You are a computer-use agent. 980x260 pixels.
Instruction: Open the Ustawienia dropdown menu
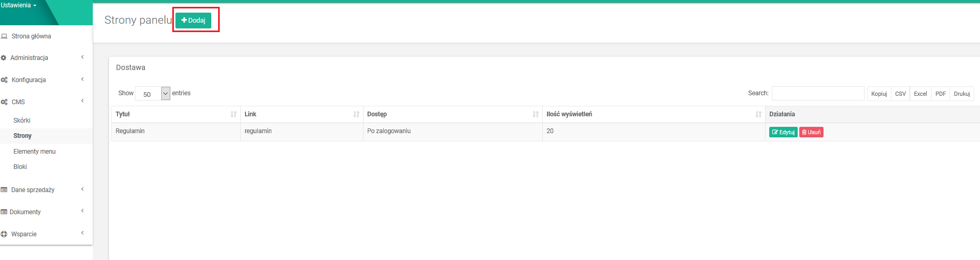pyautogui.click(x=19, y=5)
